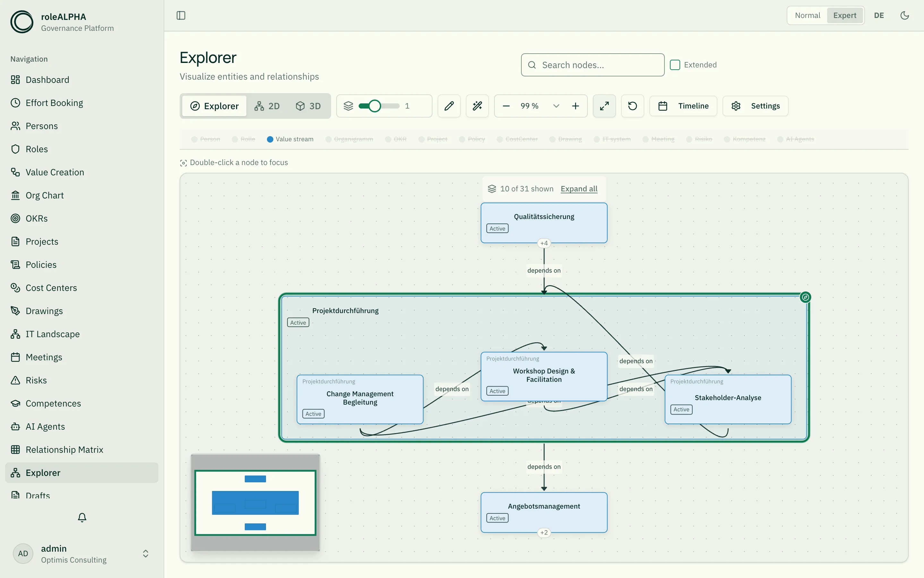
Task: Select the Explorer view tab
Action: coord(214,106)
